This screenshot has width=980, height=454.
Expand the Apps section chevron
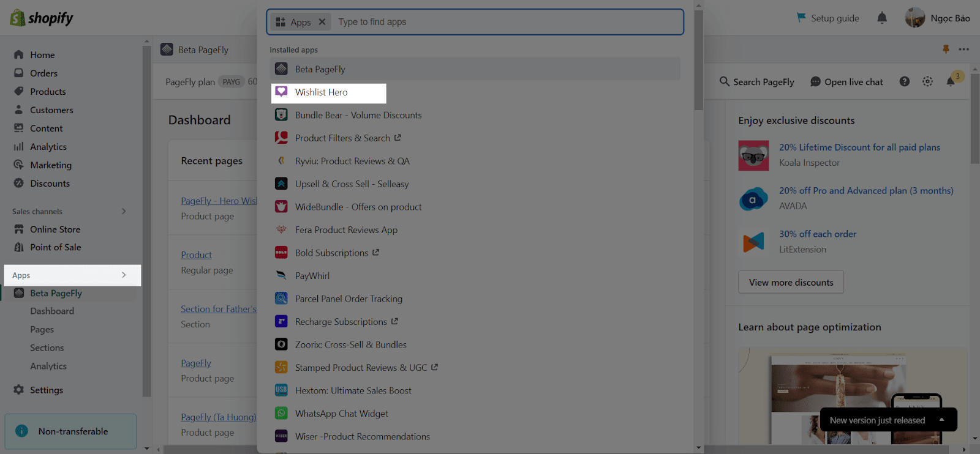[x=124, y=275]
